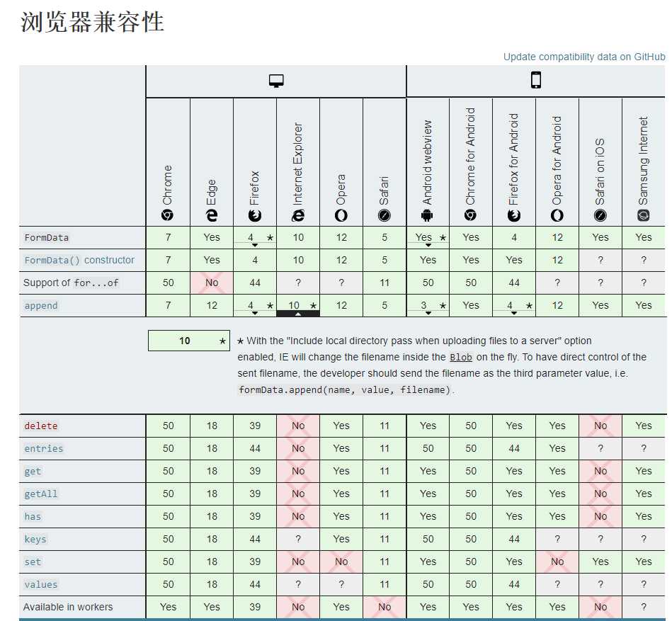Click Opera for Android 'No' in set row
Screen dimensions: 672x621
[557, 562]
